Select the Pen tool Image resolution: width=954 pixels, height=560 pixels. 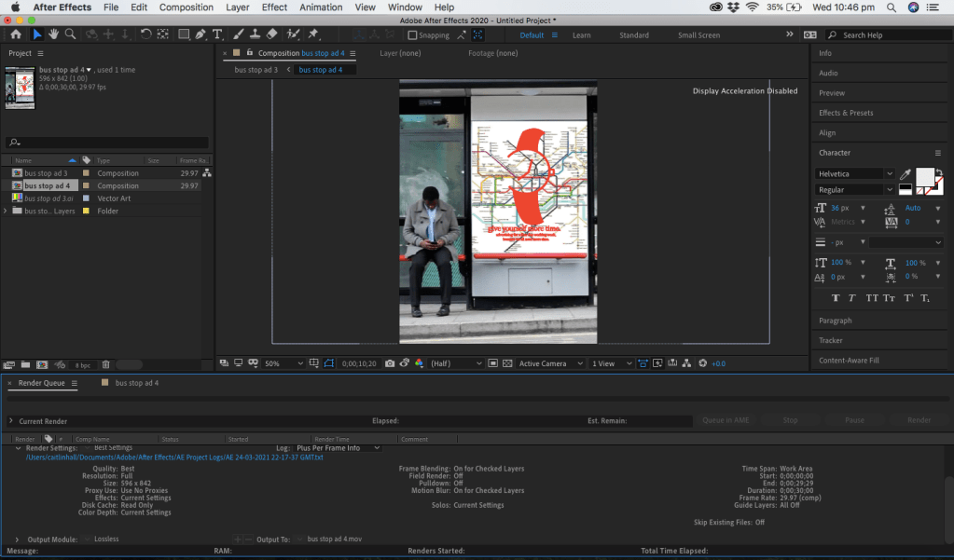click(200, 34)
